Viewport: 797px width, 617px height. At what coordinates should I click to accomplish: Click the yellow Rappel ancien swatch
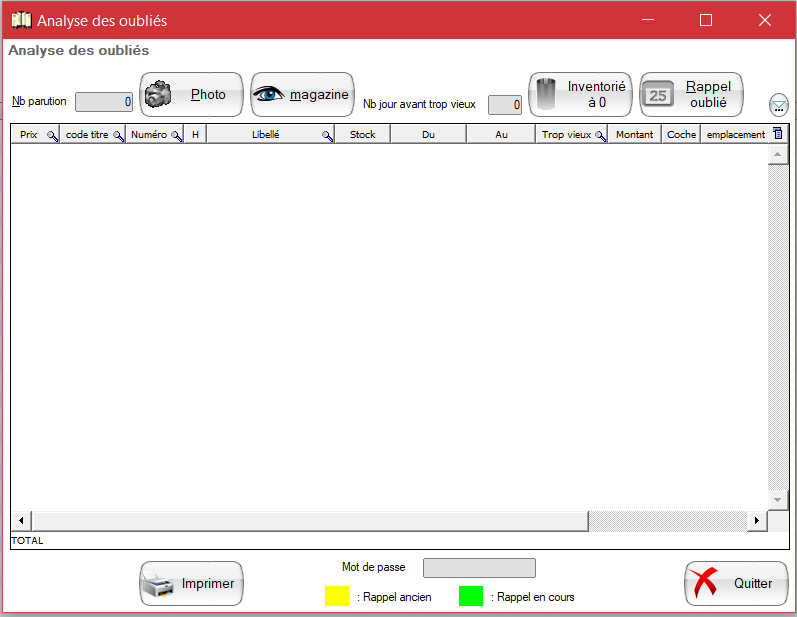(337, 596)
